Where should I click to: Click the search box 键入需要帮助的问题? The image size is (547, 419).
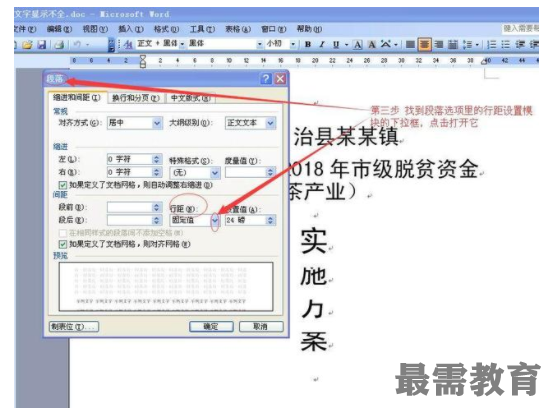pos(520,29)
